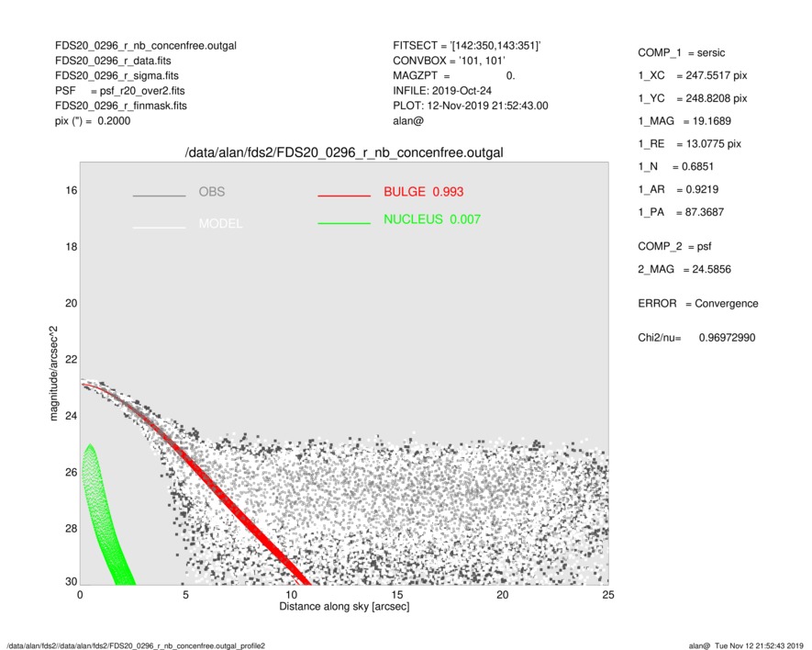The height and width of the screenshot is (650, 812).
Task: Click the Chi2/nu= 0.96972990 value
Action: (x=696, y=338)
